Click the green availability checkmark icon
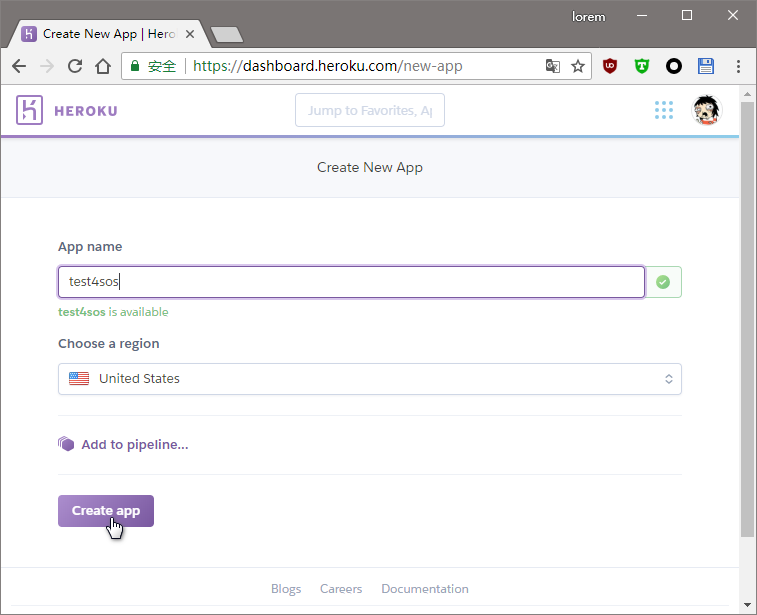The image size is (757, 615). point(663,282)
